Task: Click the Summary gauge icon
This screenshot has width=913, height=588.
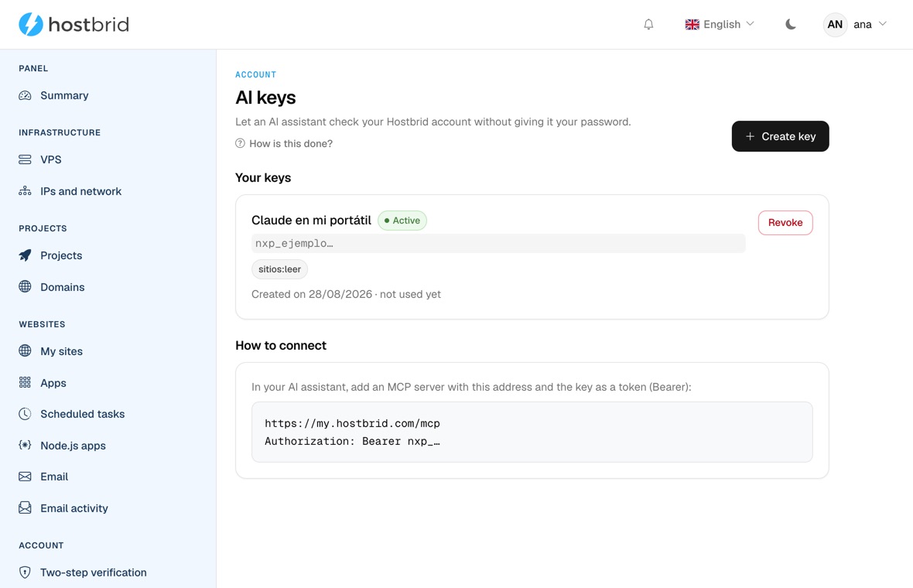Action: tap(25, 95)
